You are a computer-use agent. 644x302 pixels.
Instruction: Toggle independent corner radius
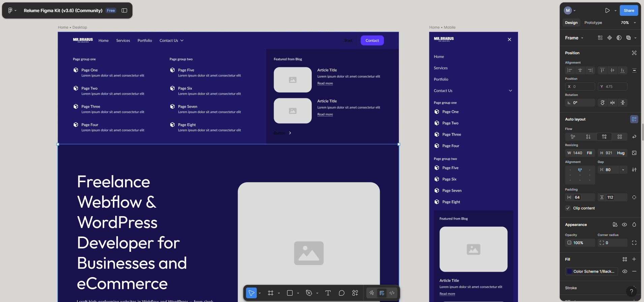tap(634, 243)
